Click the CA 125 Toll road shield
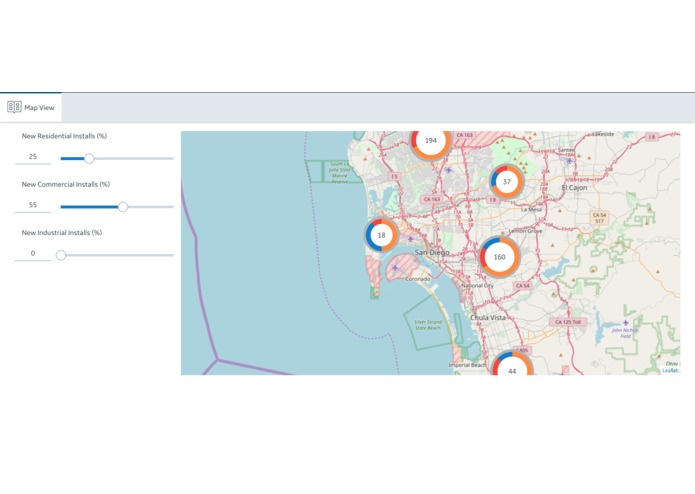Viewport: 695px width, 494px height. point(568,322)
